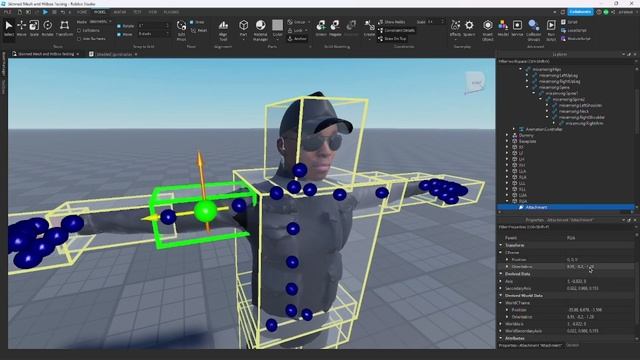Viewport: 640px width, 360px height.
Task: Click the LocalScript button
Action: 574,30
